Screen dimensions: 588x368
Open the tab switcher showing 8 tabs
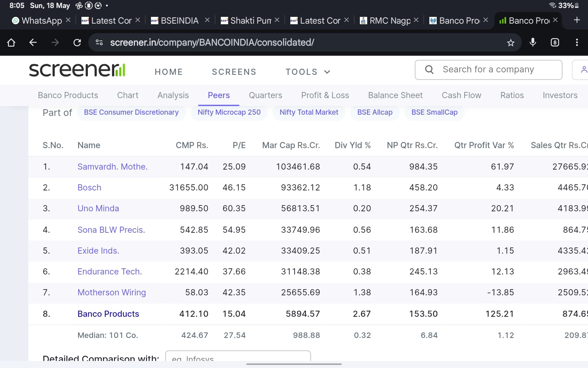555,42
